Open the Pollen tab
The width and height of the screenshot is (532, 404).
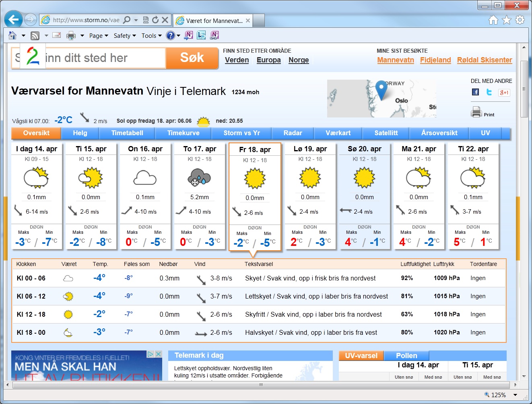tap(406, 356)
